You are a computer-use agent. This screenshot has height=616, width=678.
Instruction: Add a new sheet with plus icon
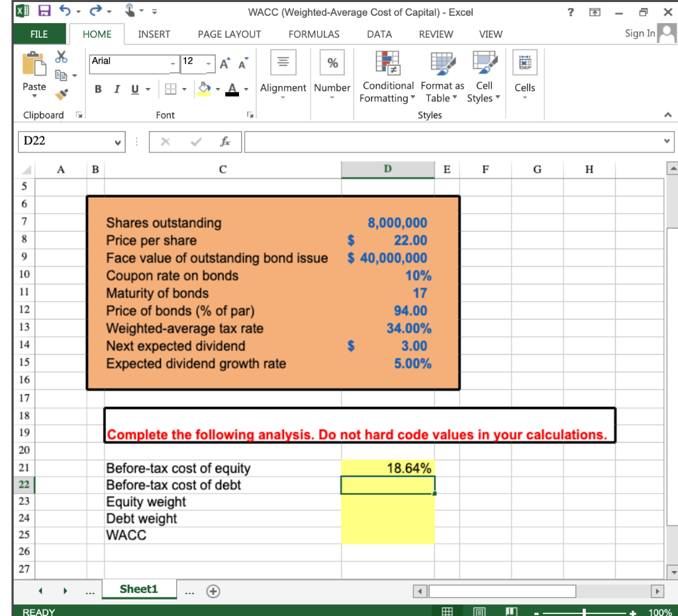pyautogui.click(x=213, y=591)
